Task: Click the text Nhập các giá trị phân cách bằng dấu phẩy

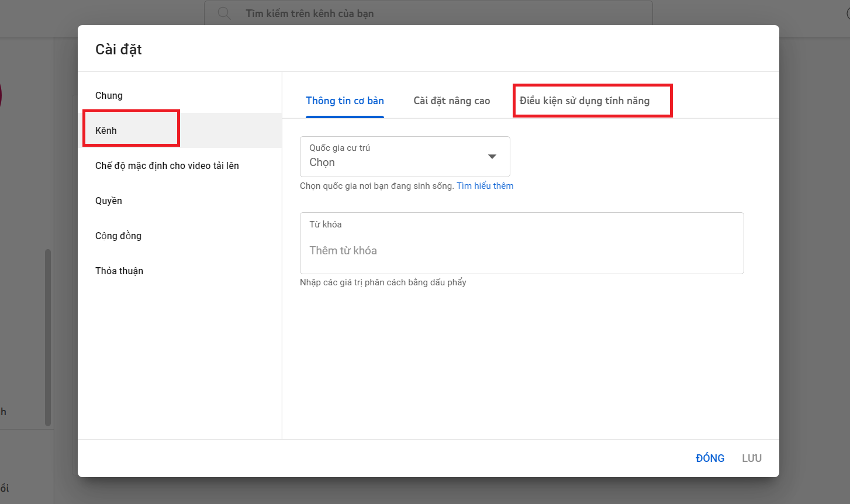Action: (x=383, y=282)
